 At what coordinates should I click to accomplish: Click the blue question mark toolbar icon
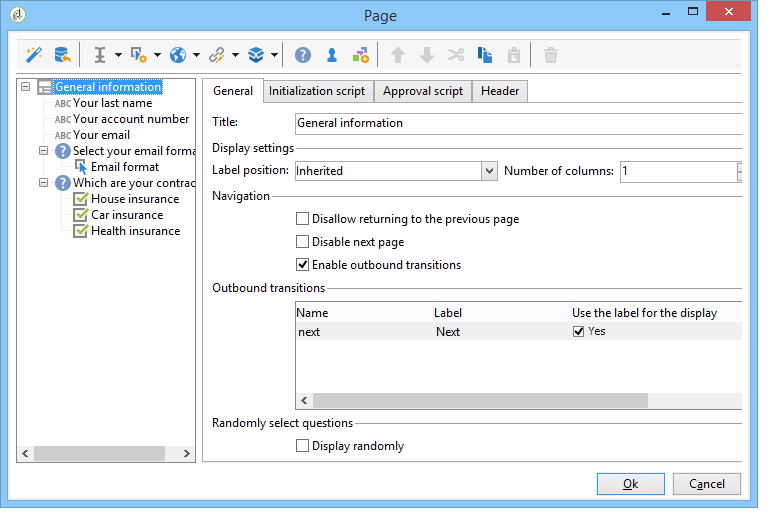tap(302, 55)
